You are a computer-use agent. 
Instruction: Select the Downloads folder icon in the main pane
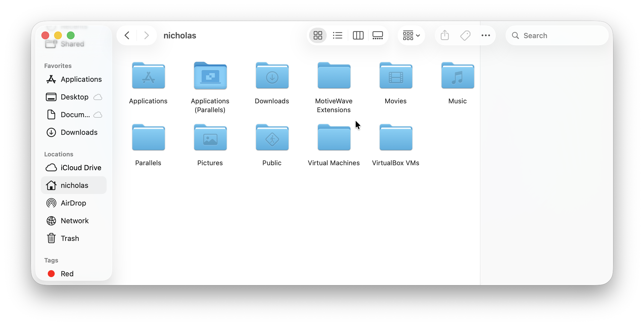272,75
